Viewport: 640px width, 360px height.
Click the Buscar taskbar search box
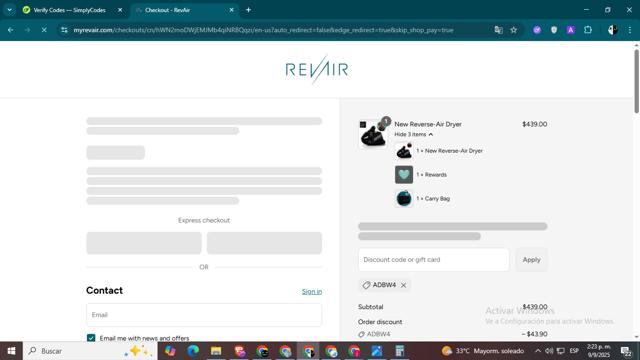[90, 351]
